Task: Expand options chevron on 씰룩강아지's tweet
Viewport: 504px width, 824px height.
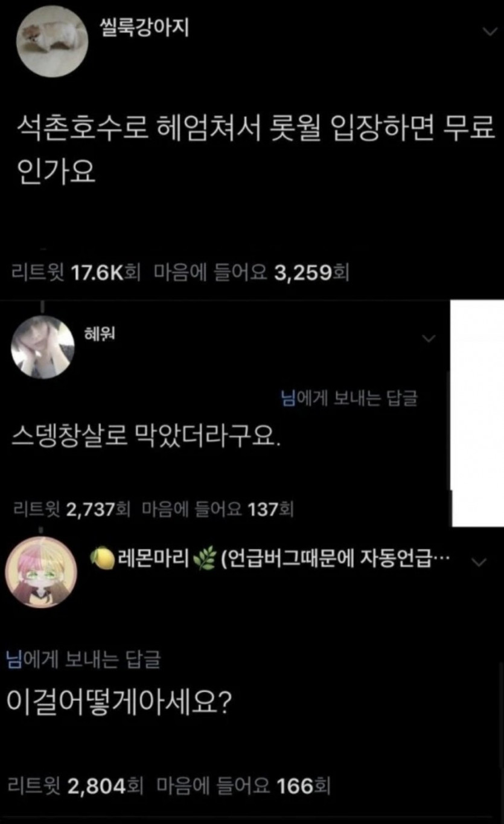Action: (x=489, y=33)
